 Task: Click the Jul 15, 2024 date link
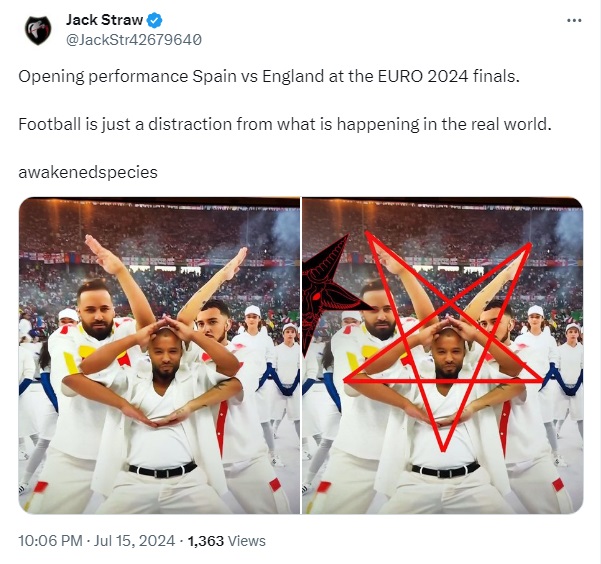coord(135,541)
